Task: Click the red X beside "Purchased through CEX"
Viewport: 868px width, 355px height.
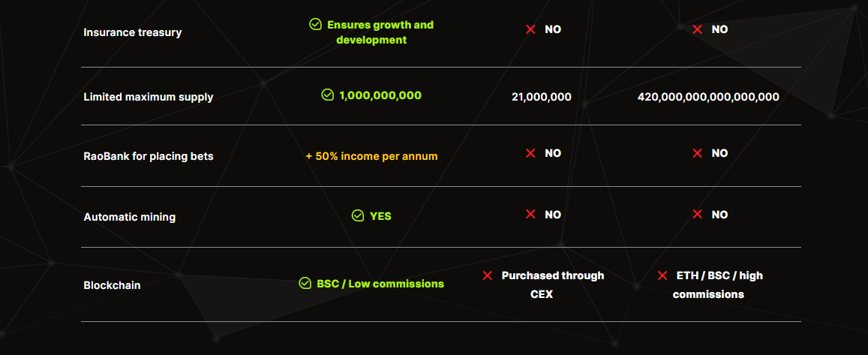Action: point(488,275)
